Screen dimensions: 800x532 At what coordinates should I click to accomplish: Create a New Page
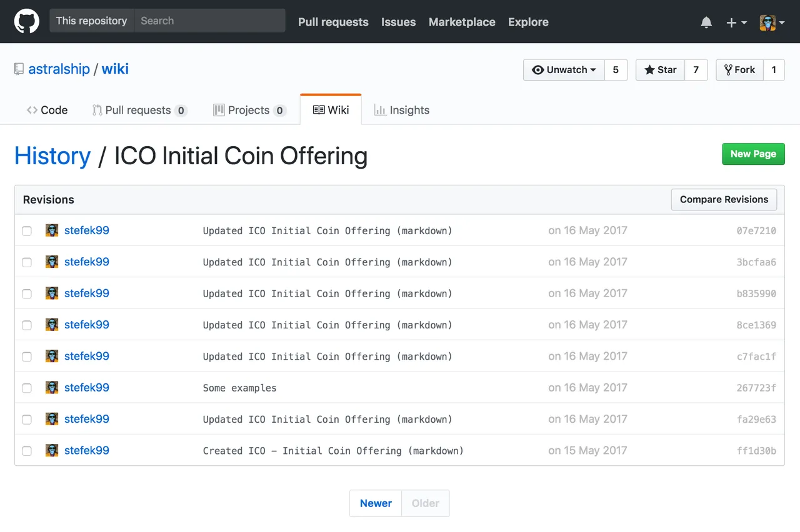click(753, 154)
